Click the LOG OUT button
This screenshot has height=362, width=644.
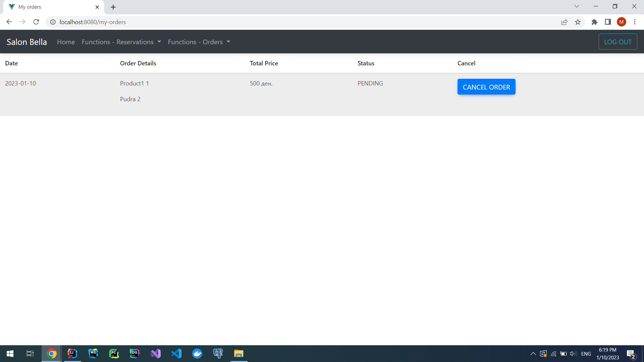[x=618, y=42]
